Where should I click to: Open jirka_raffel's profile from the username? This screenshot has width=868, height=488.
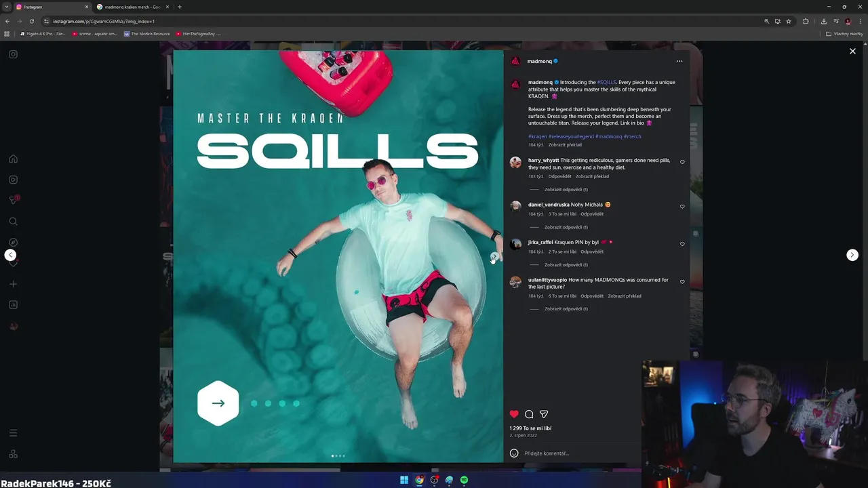(x=540, y=242)
